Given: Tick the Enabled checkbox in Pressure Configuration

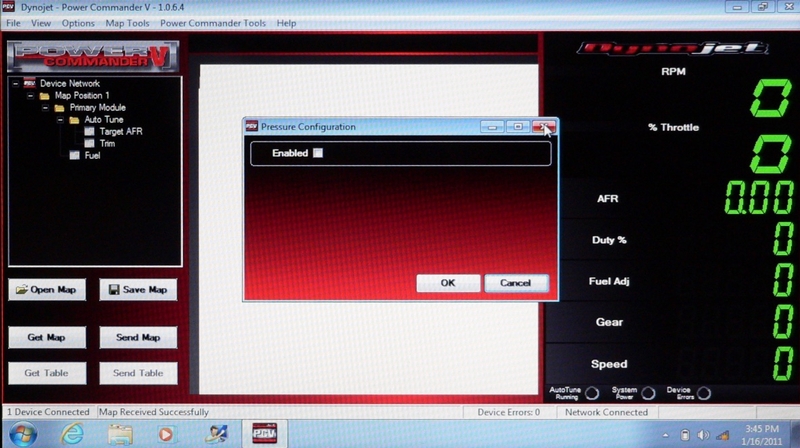Looking at the screenshot, I should coord(318,153).
